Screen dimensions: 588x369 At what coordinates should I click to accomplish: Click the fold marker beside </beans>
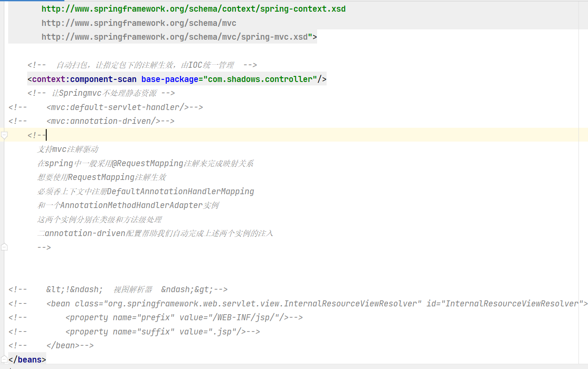pyautogui.click(x=4, y=359)
